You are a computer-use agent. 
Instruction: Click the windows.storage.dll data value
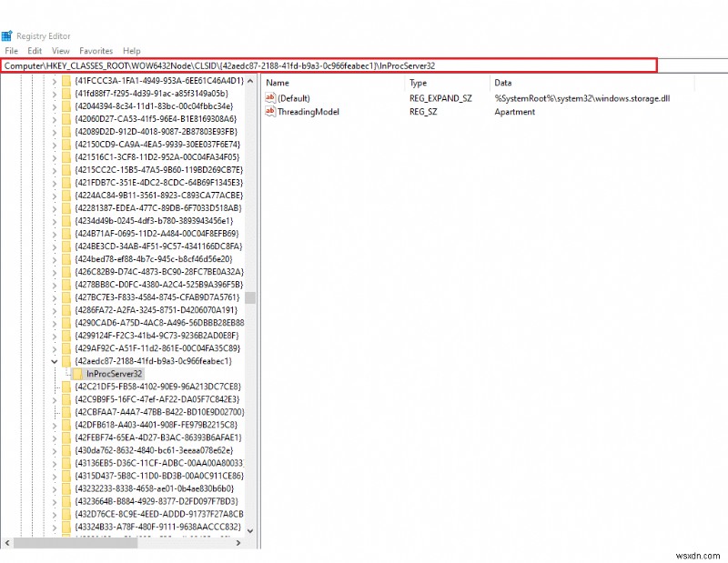click(581, 98)
